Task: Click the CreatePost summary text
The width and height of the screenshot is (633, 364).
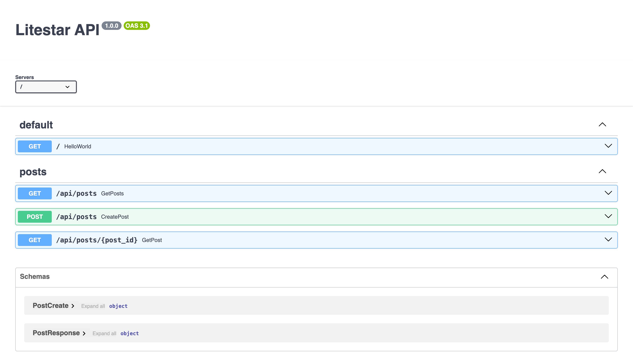Action: click(115, 217)
